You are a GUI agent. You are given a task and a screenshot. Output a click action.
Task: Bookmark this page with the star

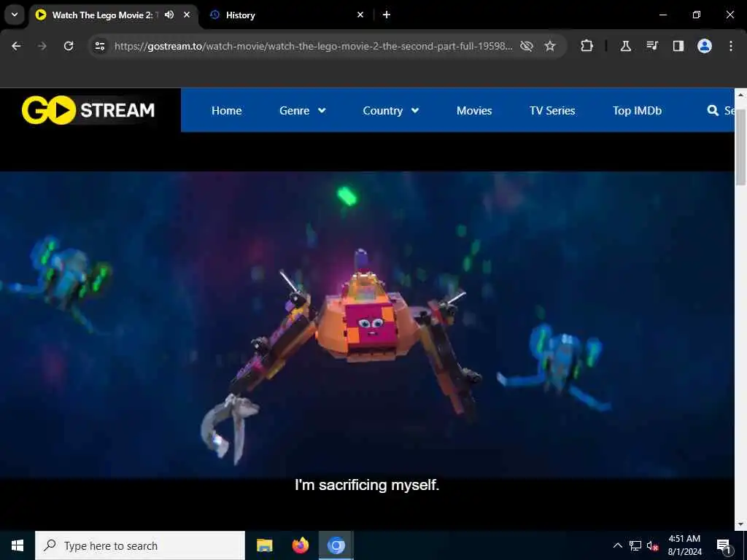(550, 46)
